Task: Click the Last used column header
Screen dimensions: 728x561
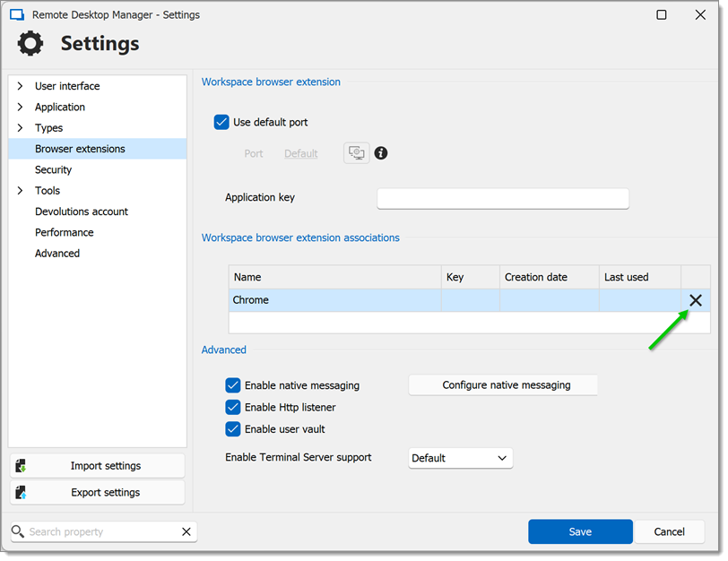Action: pos(640,277)
